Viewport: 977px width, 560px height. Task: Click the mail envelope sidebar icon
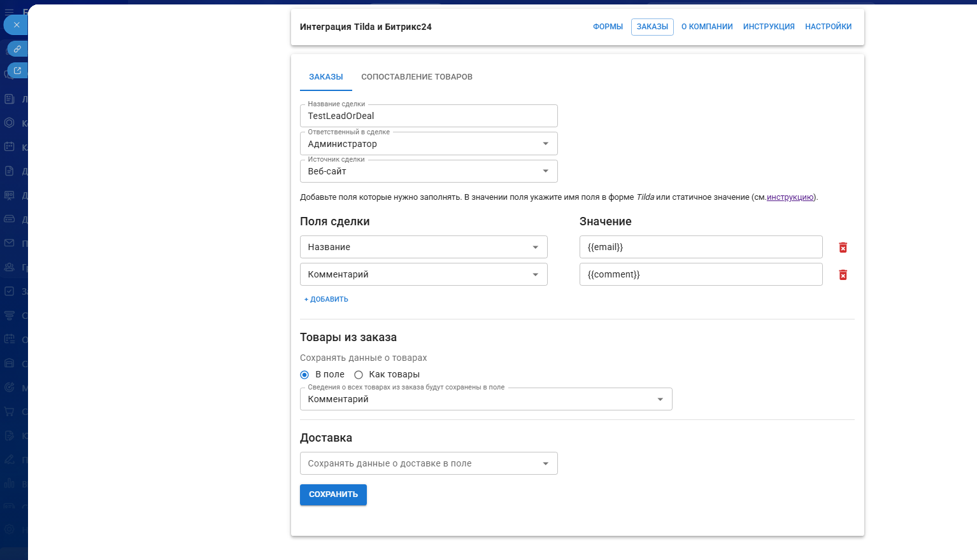(10, 243)
